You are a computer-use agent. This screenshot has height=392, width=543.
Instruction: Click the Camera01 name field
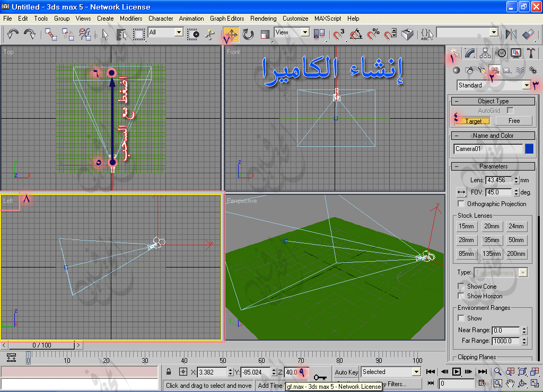click(488, 149)
